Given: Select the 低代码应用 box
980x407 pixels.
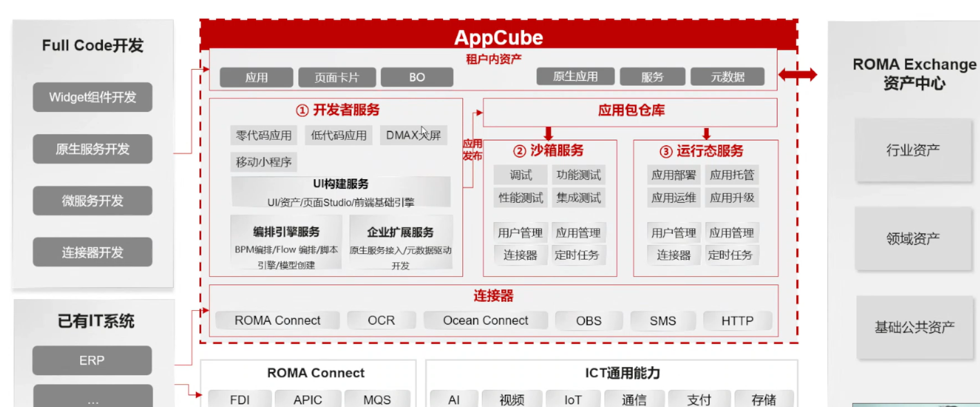Looking at the screenshot, I should point(339,135).
